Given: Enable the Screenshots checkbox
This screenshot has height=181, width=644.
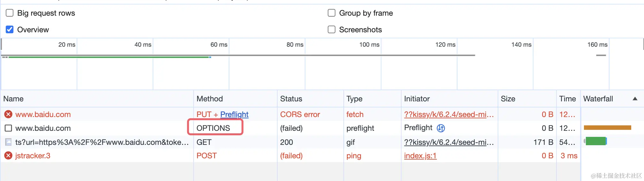Looking at the screenshot, I should click(332, 29).
